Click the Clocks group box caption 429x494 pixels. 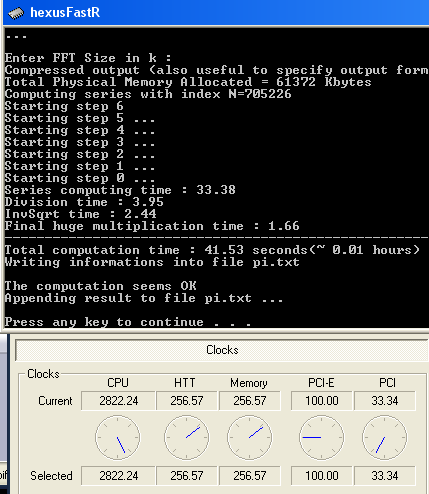tap(43, 374)
